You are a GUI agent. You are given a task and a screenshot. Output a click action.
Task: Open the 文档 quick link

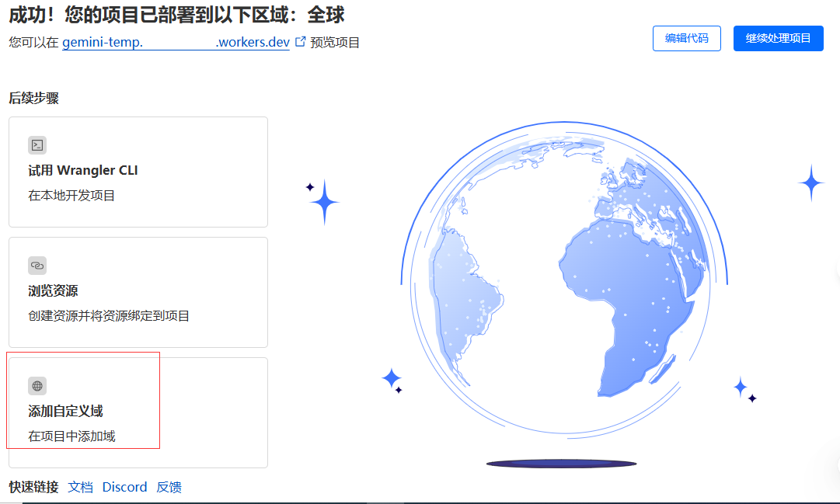[80, 487]
